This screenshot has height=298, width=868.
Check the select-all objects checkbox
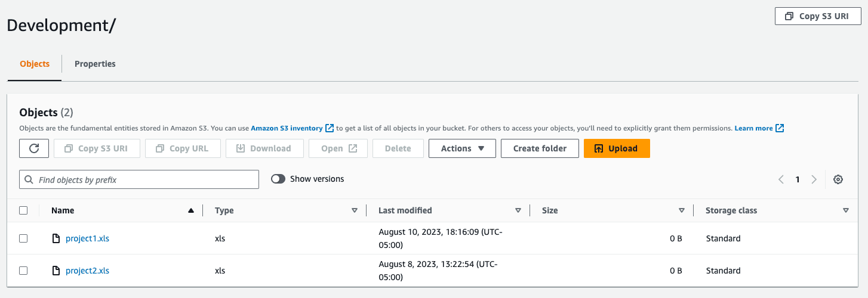[x=23, y=210]
